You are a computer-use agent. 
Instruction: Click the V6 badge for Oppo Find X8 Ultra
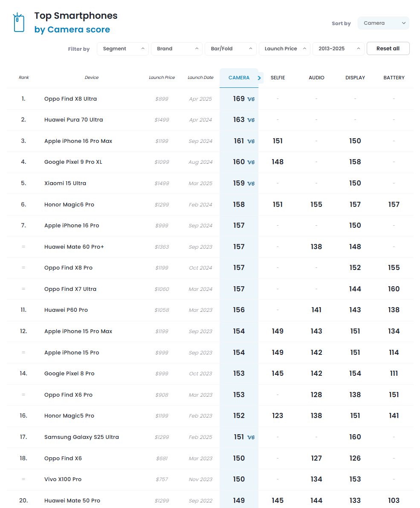pyautogui.click(x=251, y=99)
